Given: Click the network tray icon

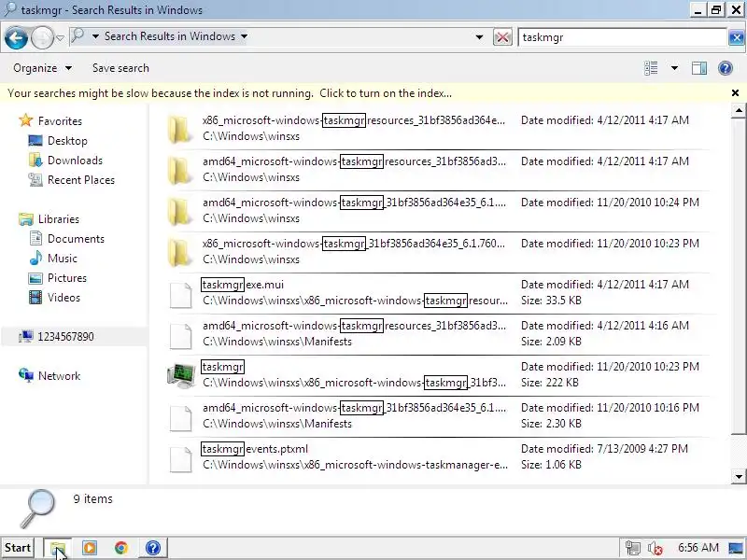Looking at the screenshot, I should click(633, 548).
